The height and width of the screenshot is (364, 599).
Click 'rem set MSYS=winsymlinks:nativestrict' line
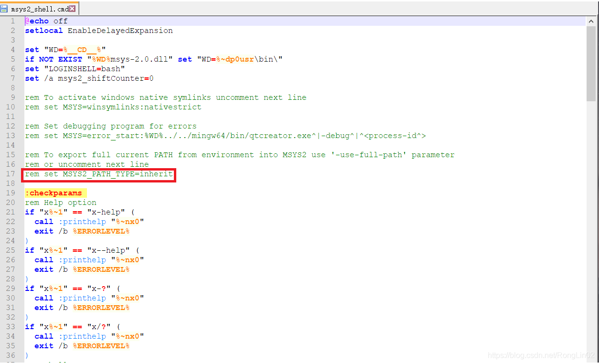point(113,107)
